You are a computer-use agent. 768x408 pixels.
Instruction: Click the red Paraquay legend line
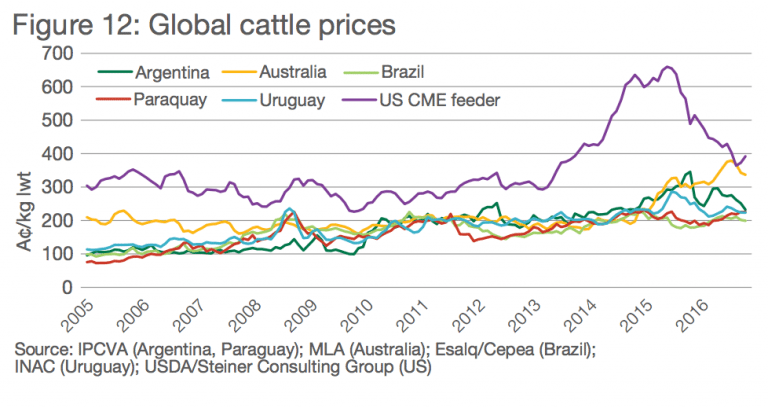click(114, 99)
